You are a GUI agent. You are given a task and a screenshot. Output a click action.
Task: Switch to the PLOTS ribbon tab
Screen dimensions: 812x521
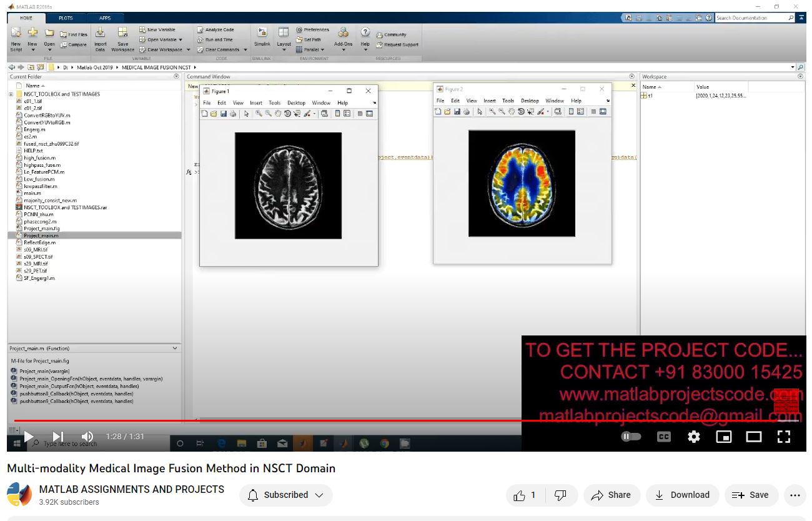tap(66, 18)
